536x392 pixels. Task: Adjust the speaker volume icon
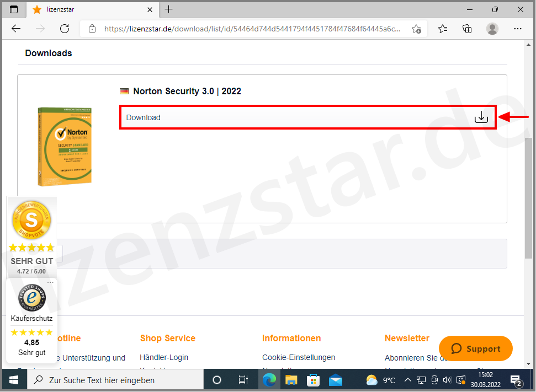[447, 380]
